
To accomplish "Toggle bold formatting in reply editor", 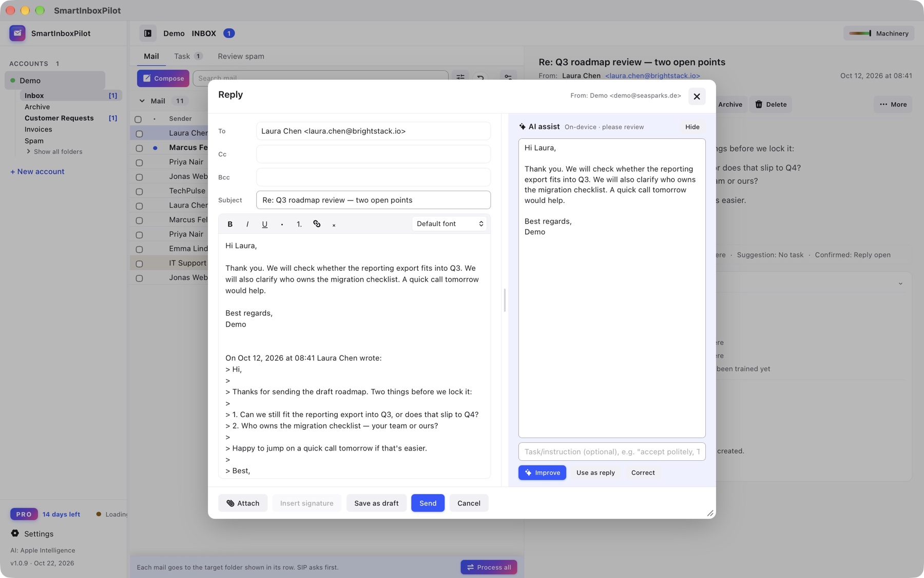I will click(x=230, y=224).
